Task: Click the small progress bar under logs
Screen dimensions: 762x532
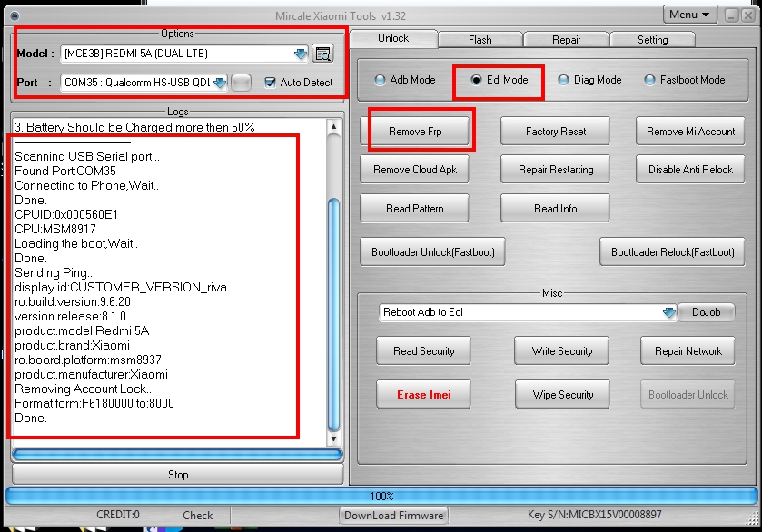Action: click(177, 455)
